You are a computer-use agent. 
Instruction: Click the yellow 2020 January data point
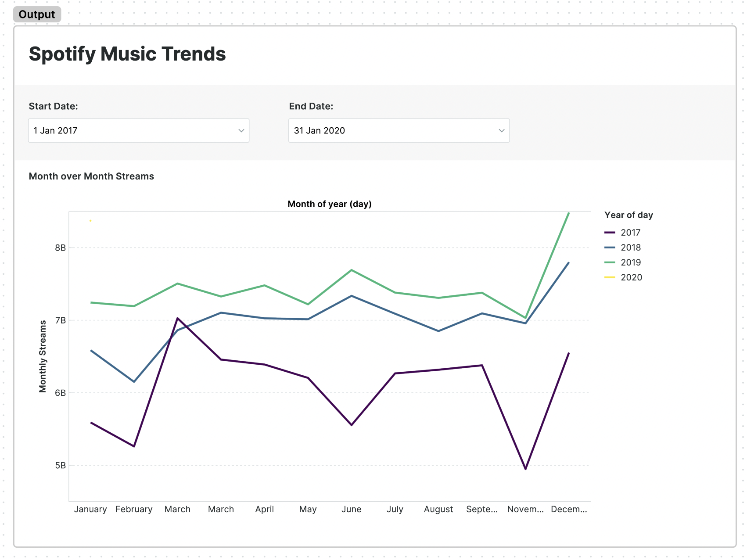click(x=90, y=221)
